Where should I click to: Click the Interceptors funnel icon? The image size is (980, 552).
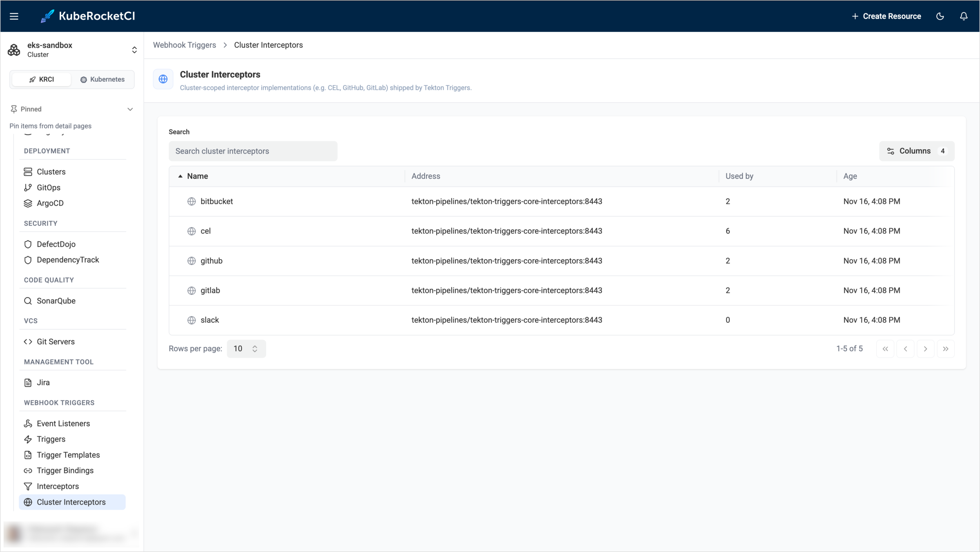(x=28, y=486)
